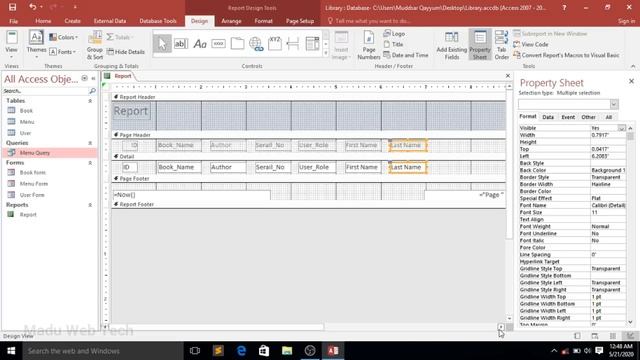Open the Themes gallery
The height and width of the screenshot is (360, 640).
point(36,44)
